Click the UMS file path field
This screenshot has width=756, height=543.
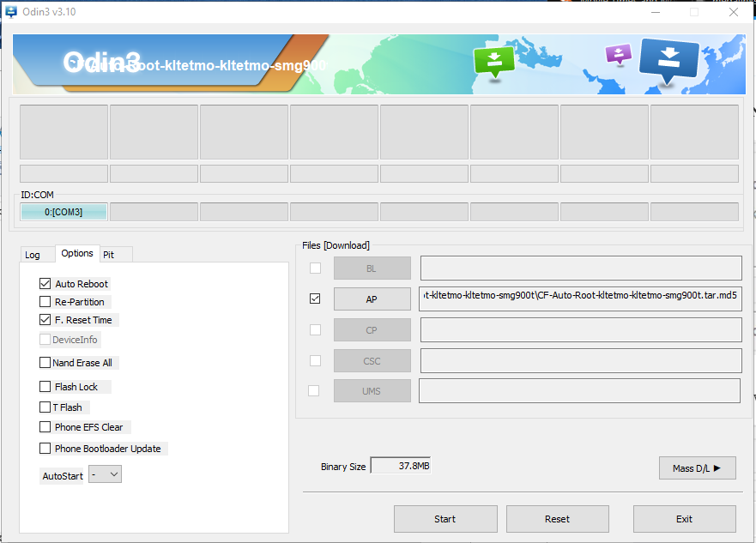click(579, 391)
